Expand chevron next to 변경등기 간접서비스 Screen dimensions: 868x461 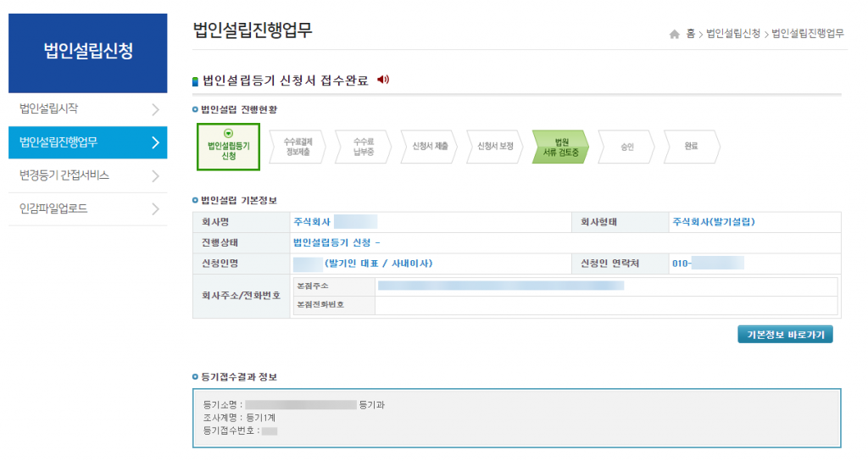[x=156, y=176]
